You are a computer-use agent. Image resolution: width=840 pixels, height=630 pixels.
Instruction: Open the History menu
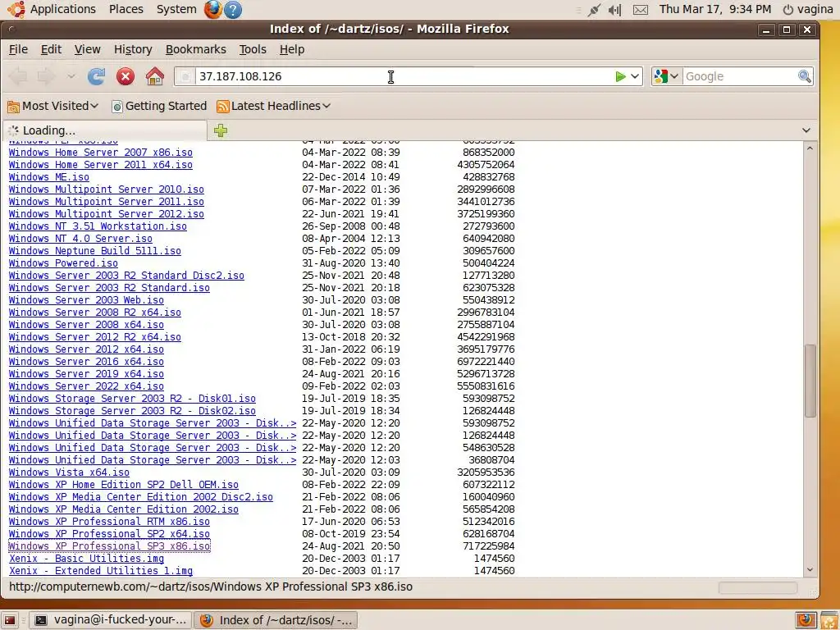133,49
